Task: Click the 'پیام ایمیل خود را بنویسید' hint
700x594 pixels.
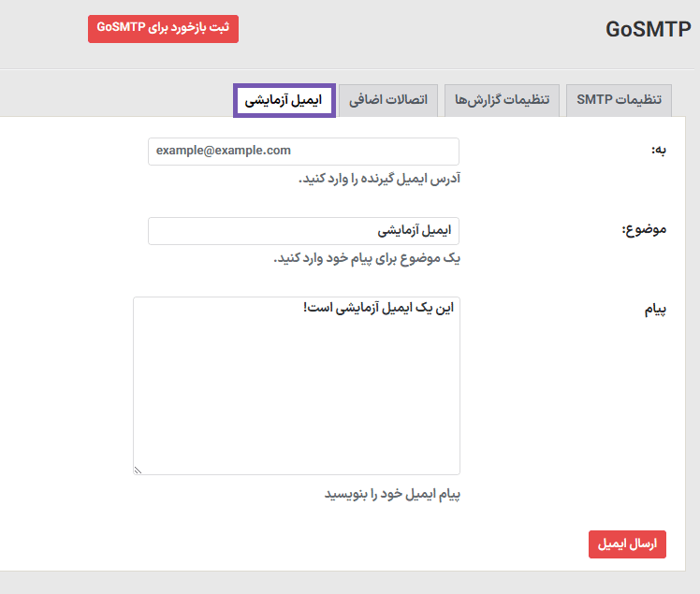Action: coord(392,493)
